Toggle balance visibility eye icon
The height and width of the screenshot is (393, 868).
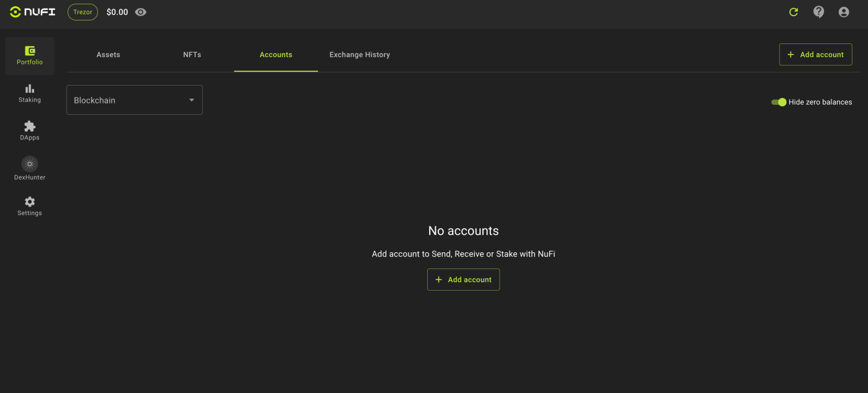(141, 12)
